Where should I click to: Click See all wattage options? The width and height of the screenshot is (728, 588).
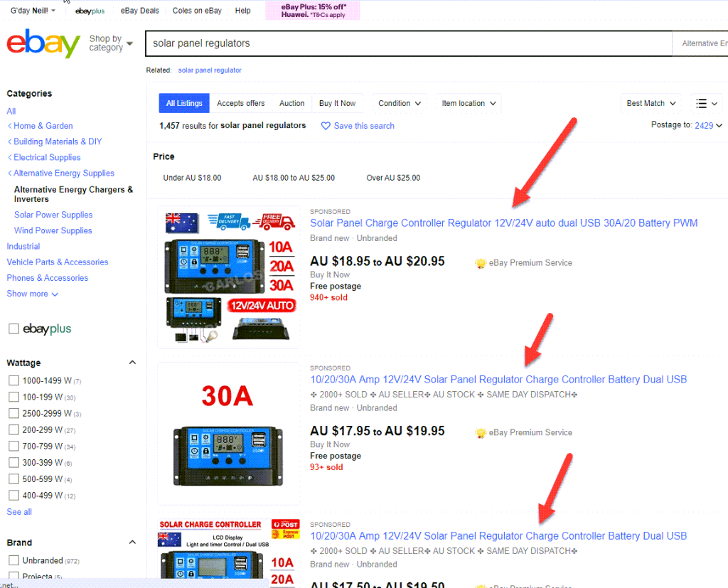click(x=19, y=512)
